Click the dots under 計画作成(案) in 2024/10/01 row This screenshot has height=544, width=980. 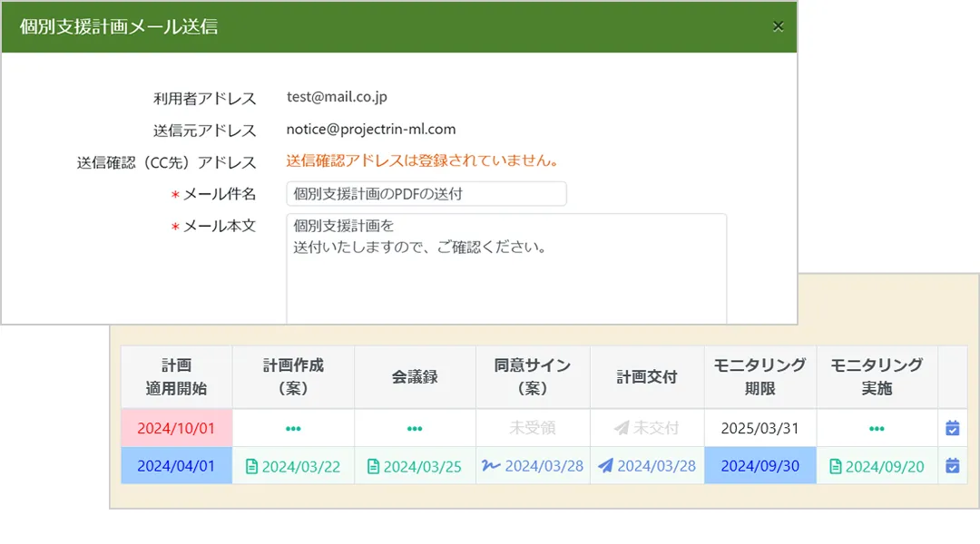pyautogui.click(x=293, y=429)
